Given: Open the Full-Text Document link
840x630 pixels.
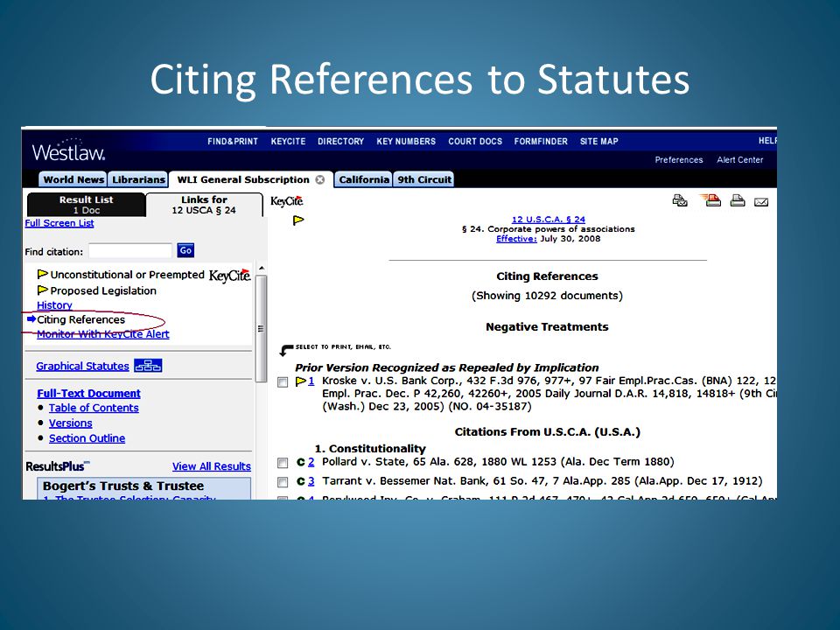Looking at the screenshot, I should 89,393.
